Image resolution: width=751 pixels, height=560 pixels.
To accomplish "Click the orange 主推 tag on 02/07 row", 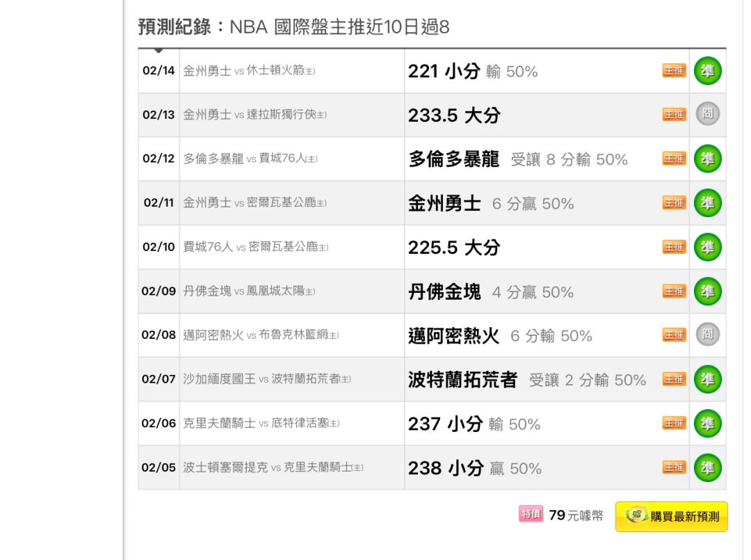I will [x=674, y=379].
